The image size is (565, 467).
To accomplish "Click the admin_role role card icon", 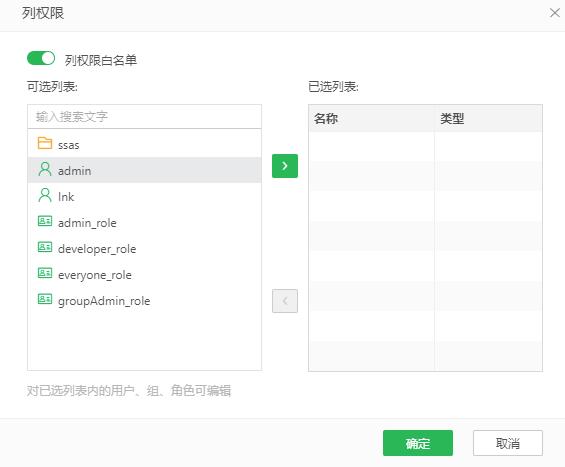I will click(45, 221).
